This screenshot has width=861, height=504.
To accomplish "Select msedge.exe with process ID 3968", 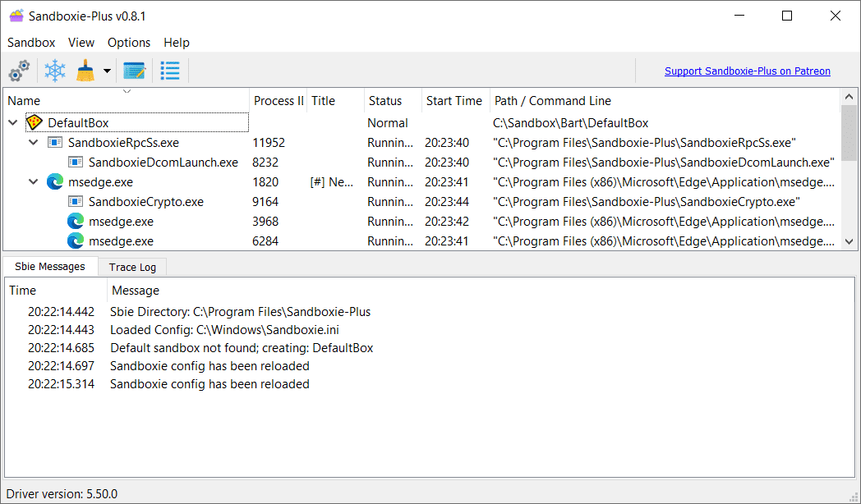I will pos(421,222).
